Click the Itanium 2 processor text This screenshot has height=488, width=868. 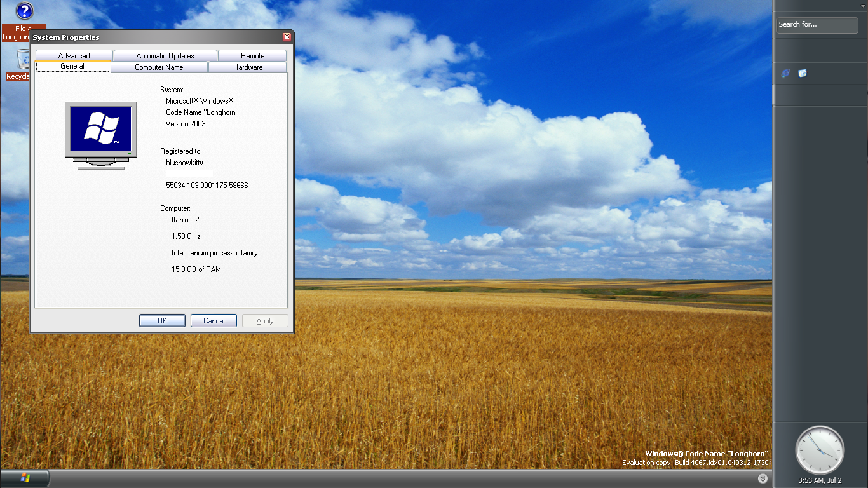pos(186,220)
